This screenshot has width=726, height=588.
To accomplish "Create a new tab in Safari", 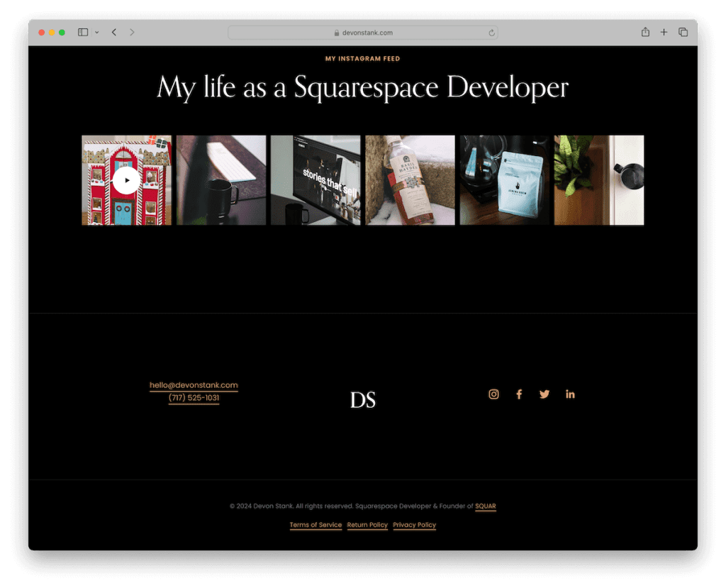I will point(664,32).
